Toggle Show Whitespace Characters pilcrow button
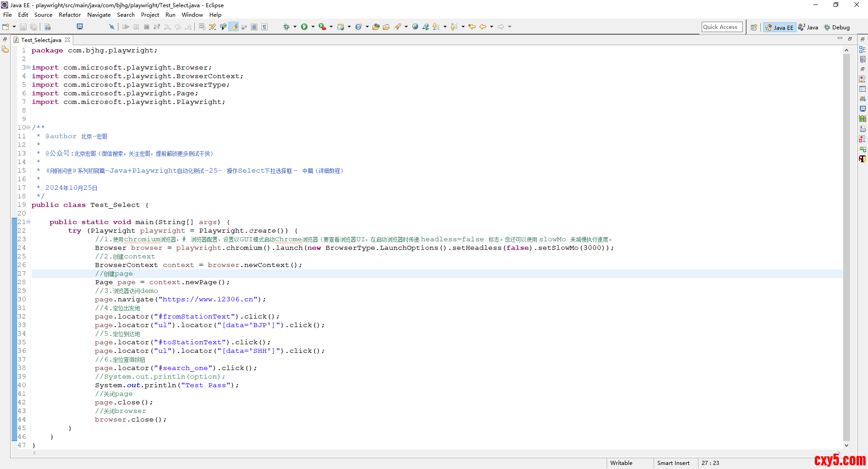 (264, 27)
